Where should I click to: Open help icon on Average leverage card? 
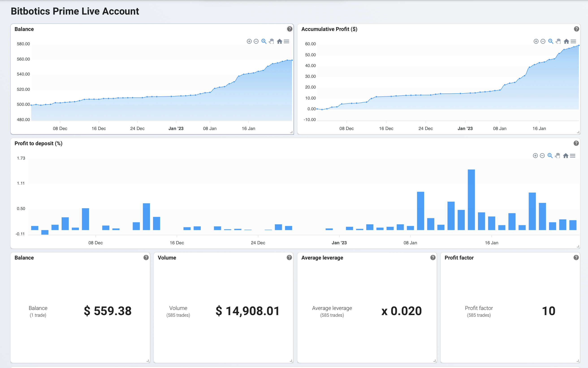point(433,258)
